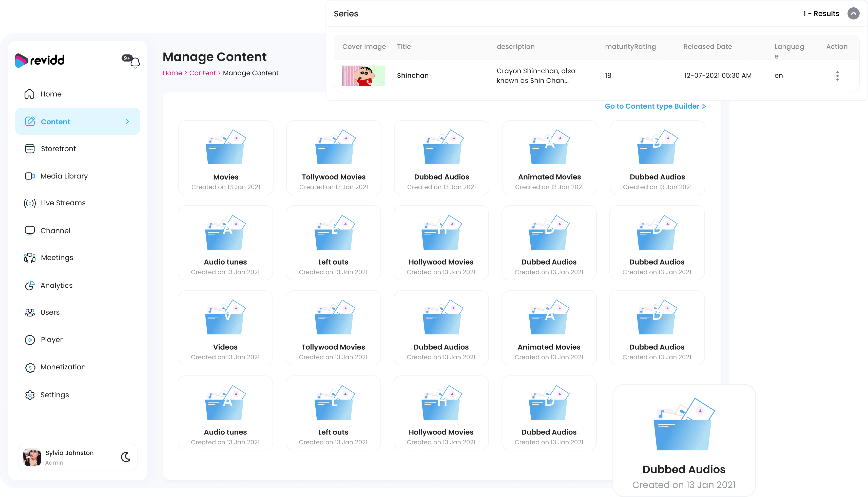This screenshot has width=868, height=497.
Task: Open Media Library from sidebar
Action: (64, 176)
